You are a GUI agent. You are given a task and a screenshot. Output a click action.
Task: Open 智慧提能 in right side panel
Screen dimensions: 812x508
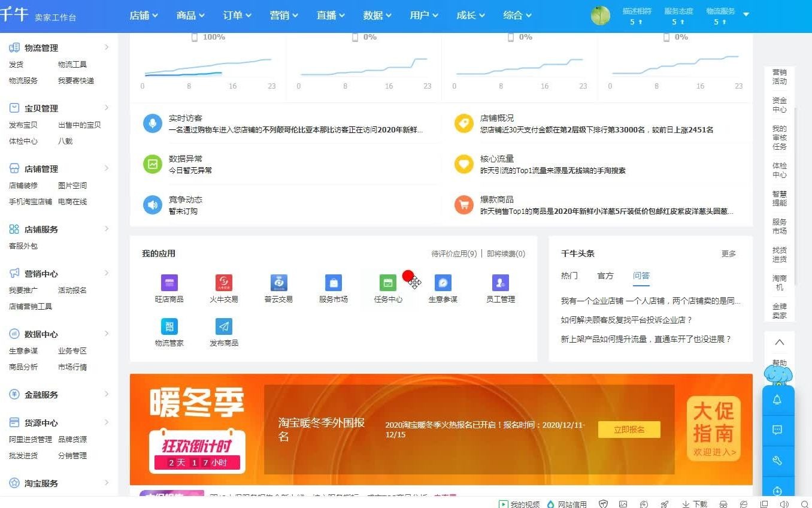(780, 198)
